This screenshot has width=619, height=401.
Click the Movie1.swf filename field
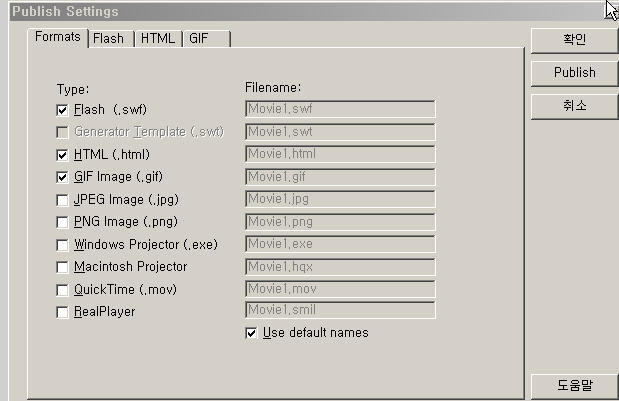[x=340, y=109]
